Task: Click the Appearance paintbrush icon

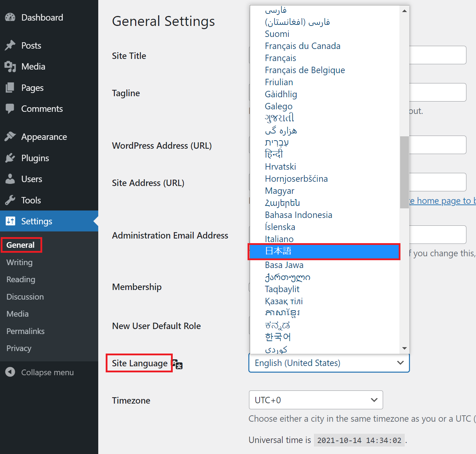Action: pos(10,137)
